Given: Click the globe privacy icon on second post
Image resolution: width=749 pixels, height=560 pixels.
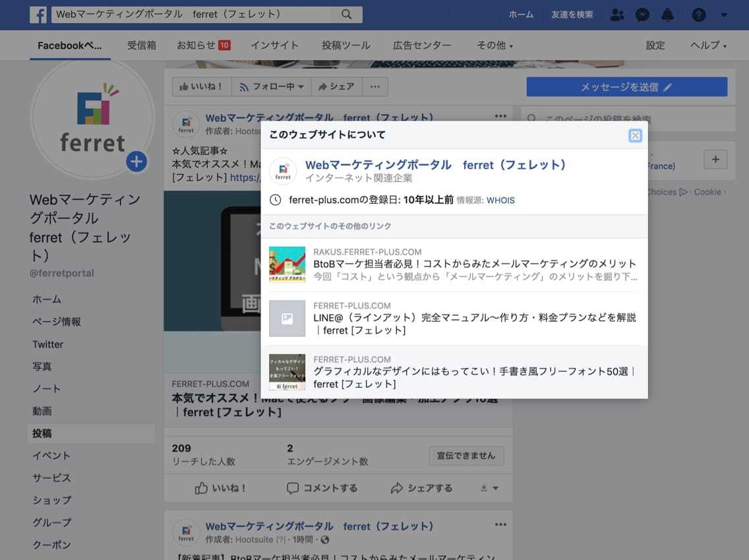Looking at the screenshot, I should 325,540.
